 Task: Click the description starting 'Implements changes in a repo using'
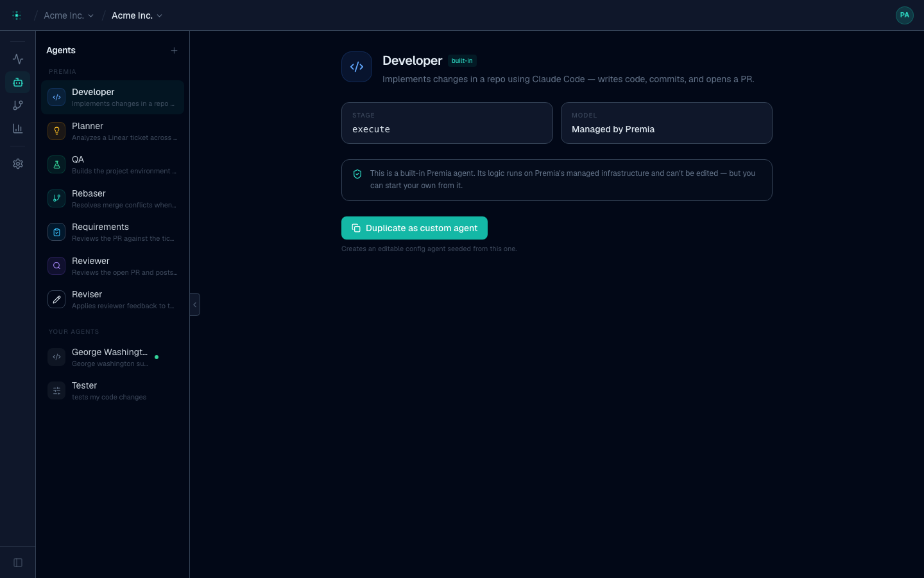point(569,79)
